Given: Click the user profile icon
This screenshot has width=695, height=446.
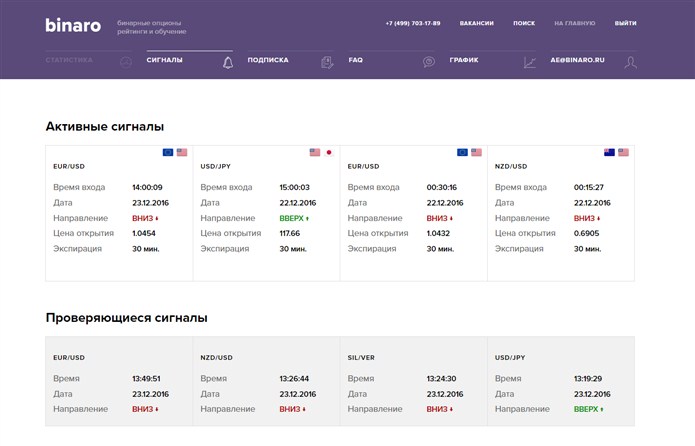Looking at the screenshot, I should (631, 63).
